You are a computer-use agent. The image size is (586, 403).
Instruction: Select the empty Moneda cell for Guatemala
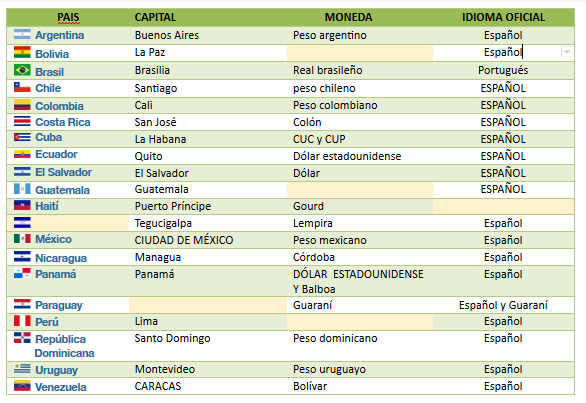point(360,190)
